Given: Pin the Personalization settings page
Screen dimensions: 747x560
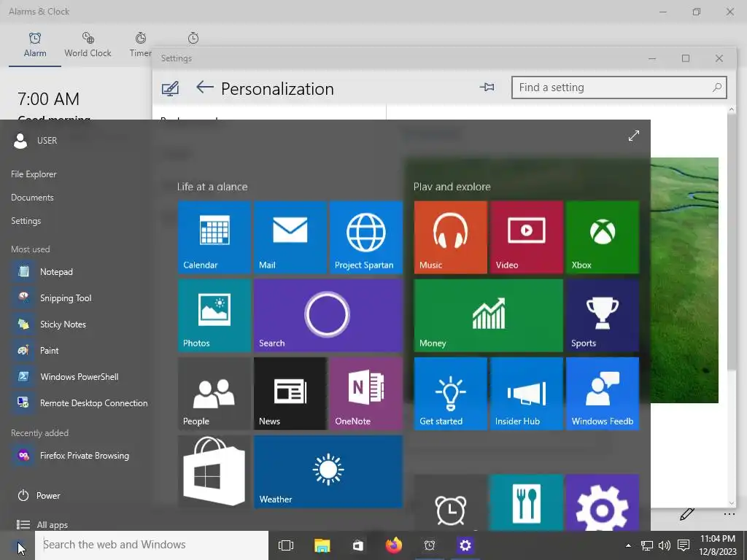Looking at the screenshot, I should (x=487, y=87).
